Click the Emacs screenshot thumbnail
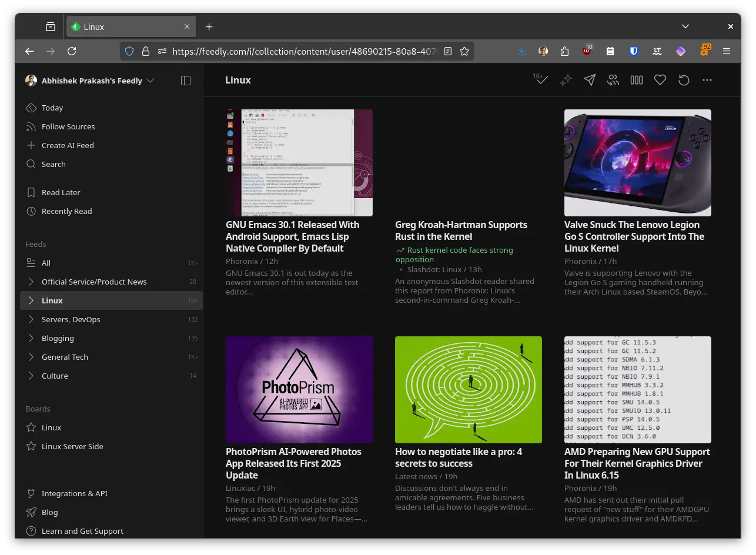756x555 pixels. pyautogui.click(x=299, y=163)
